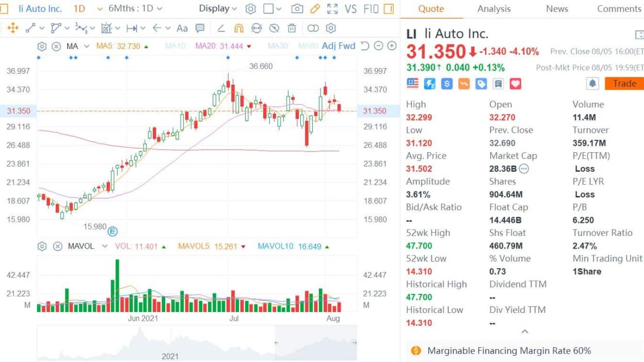Expand the trend line tool options arrow
Screen dimensions: 644x362
pos(42,28)
